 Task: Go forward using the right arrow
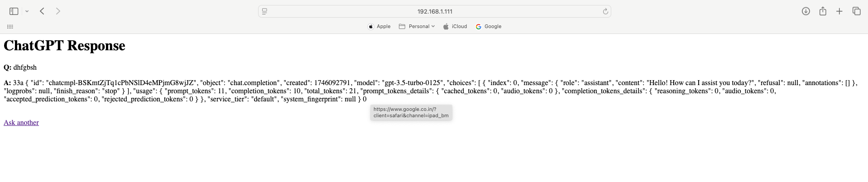coord(58,11)
